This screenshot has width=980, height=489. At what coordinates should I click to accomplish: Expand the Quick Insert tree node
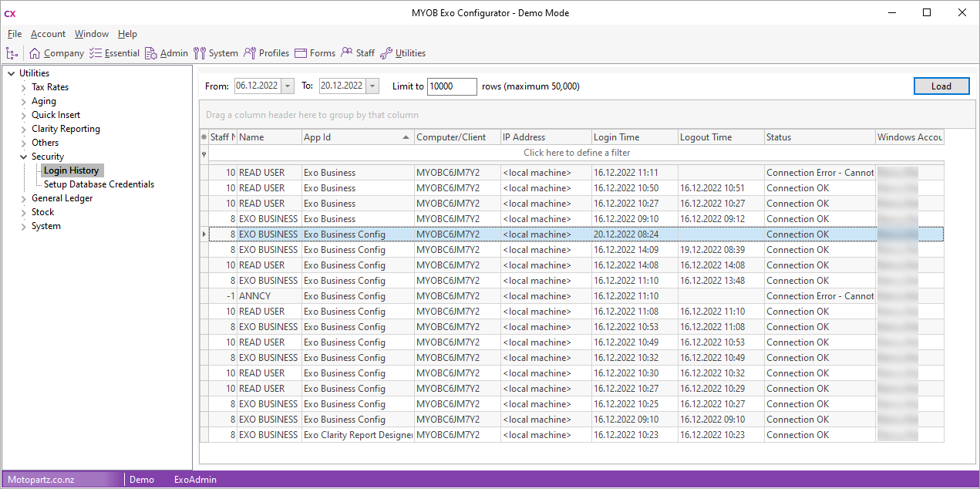(x=23, y=115)
